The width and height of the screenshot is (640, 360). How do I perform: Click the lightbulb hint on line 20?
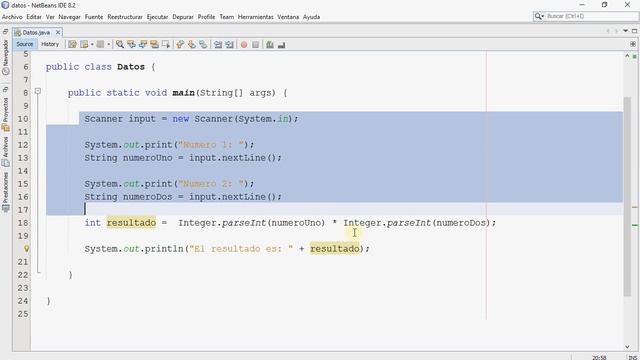click(x=26, y=248)
